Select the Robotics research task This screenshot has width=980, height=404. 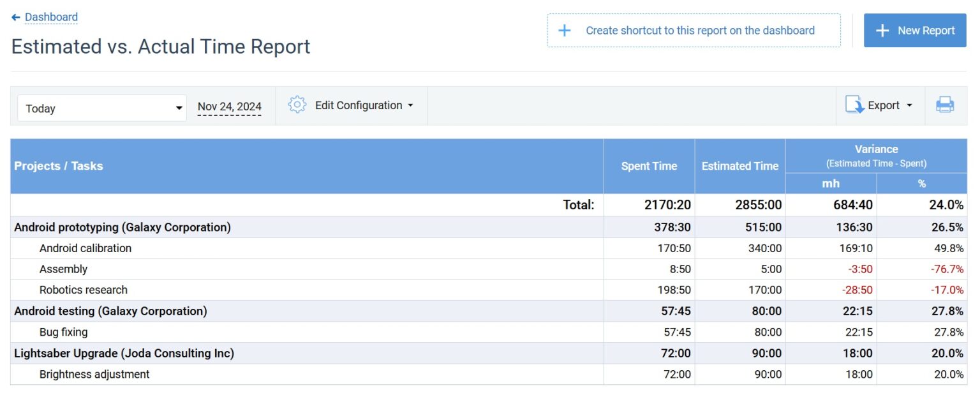tap(83, 290)
